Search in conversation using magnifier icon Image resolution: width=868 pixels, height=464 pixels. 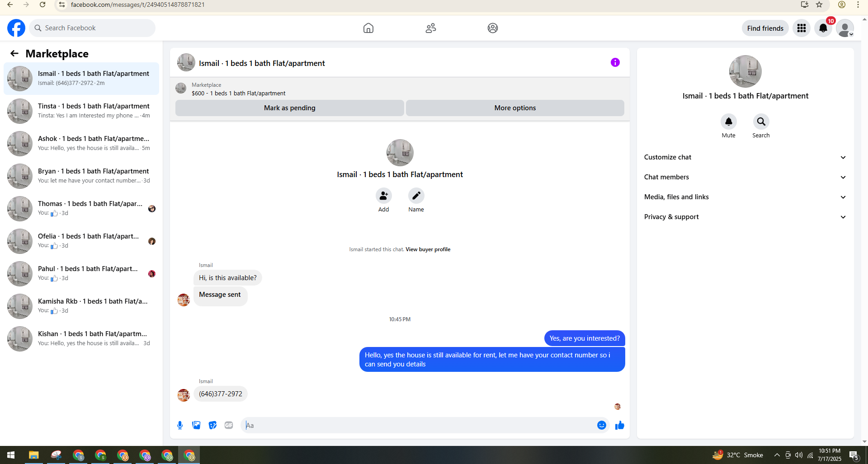point(761,122)
